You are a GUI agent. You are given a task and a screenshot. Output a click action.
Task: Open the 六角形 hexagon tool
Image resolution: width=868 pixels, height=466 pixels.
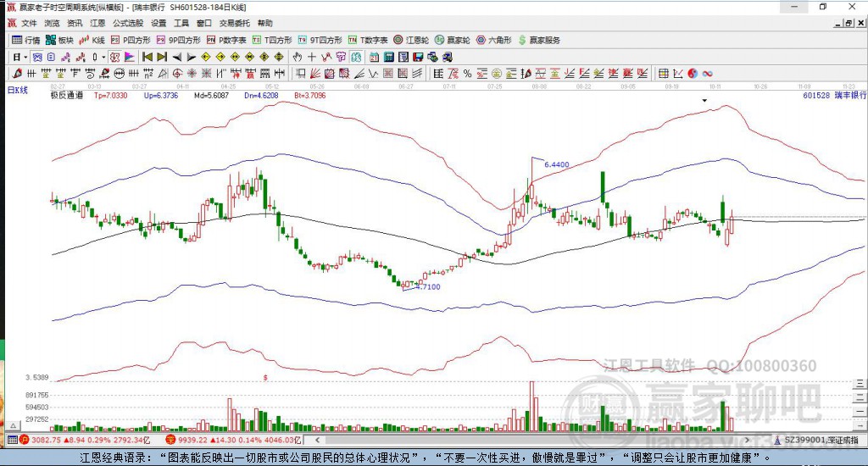tap(494, 40)
